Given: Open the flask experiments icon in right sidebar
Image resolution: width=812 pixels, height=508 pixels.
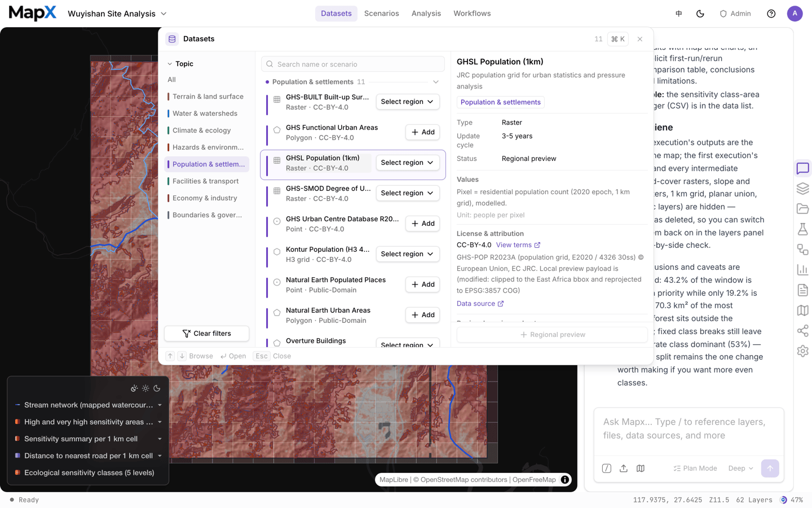Looking at the screenshot, I should tap(803, 229).
